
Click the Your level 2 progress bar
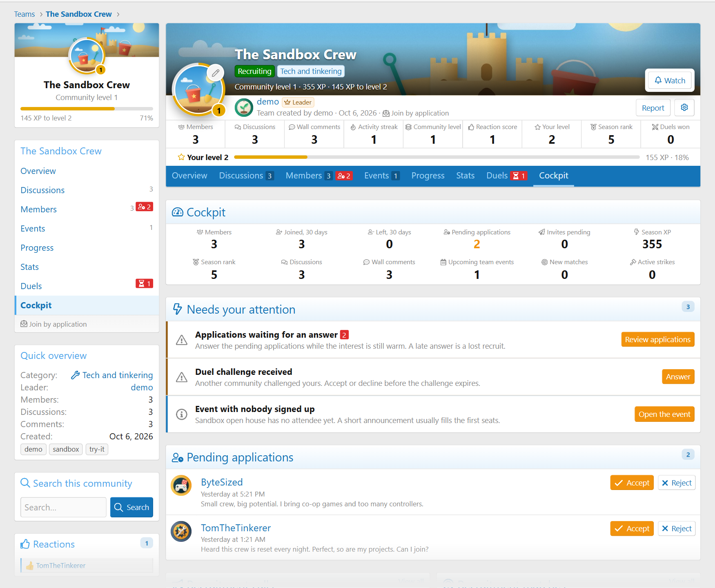click(437, 157)
